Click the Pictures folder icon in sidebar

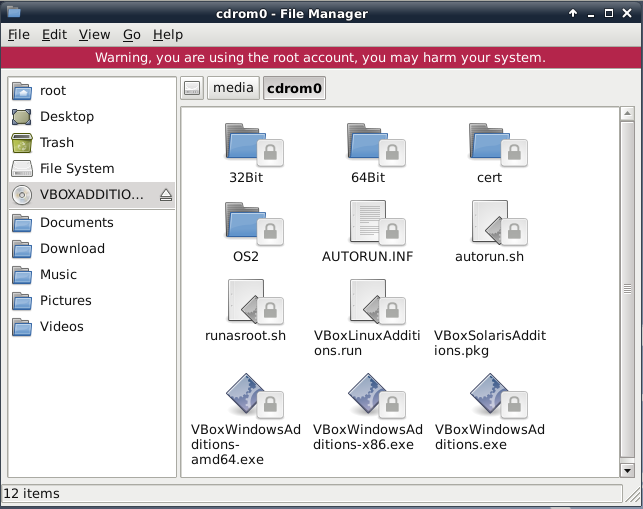[x=22, y=301]
